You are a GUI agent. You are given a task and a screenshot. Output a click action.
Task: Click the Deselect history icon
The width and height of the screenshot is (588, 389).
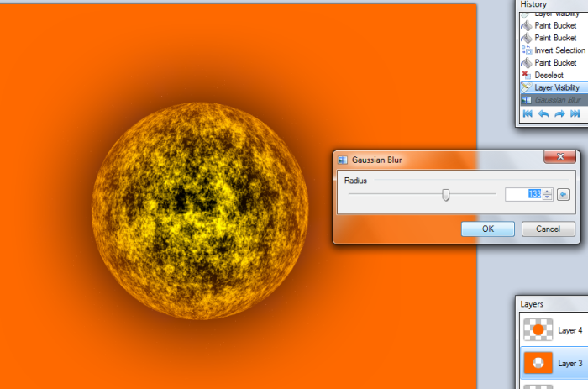pos(527,75)
